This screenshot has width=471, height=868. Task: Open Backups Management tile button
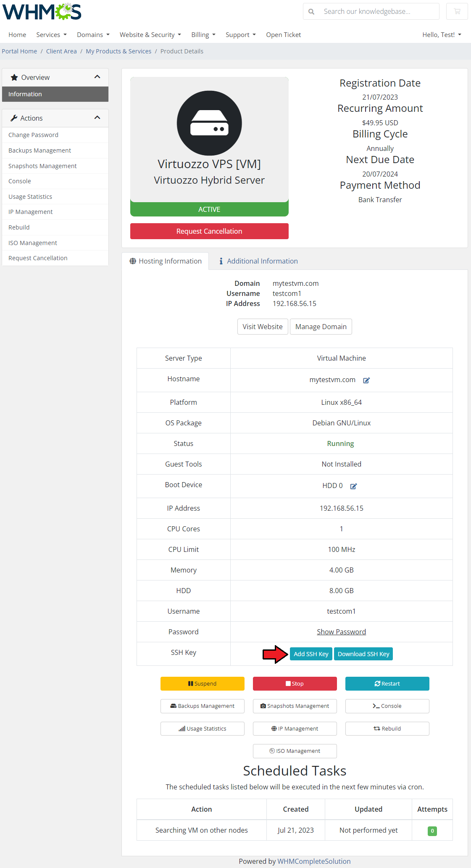point(203,706)
